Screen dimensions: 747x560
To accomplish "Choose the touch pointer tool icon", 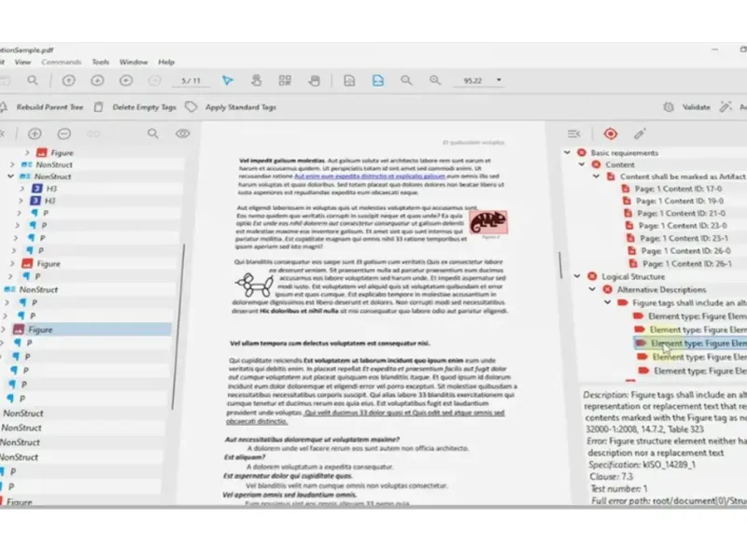I will (256, 80).
